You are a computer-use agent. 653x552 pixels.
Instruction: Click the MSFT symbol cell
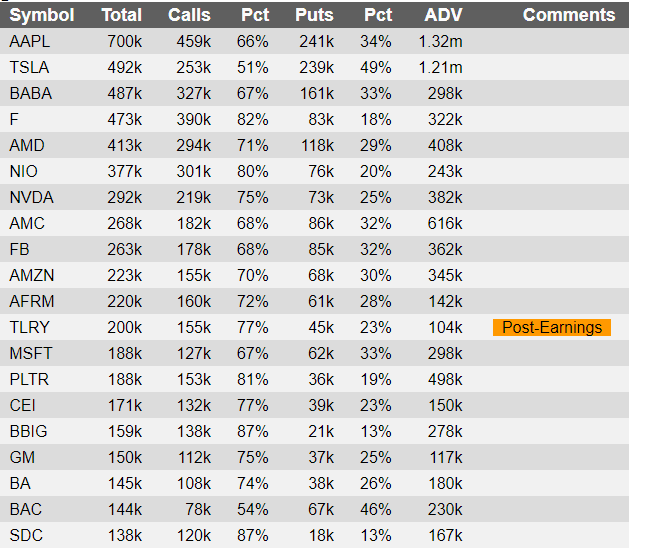pos(31,353)
